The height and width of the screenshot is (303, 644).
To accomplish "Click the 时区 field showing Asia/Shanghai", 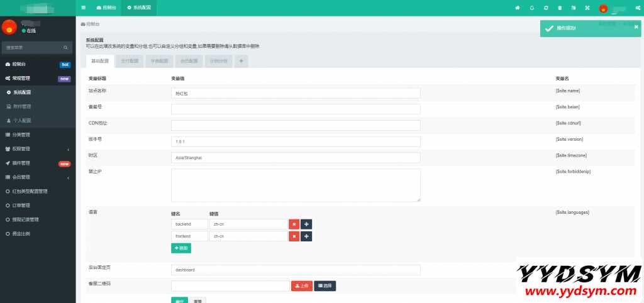I will point(296,158).
